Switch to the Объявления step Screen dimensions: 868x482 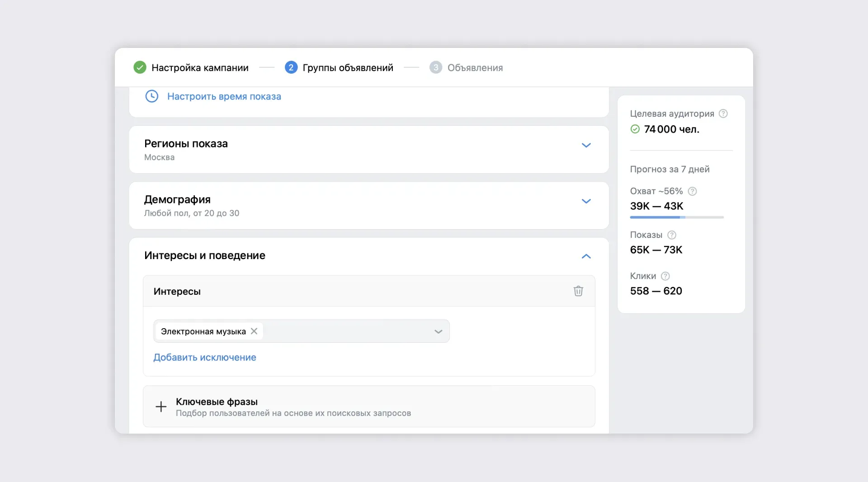[475, 68]
